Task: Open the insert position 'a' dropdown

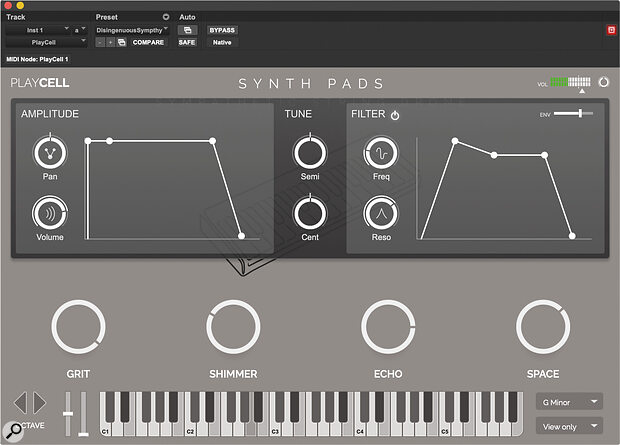Action: (x=79, y=30)
